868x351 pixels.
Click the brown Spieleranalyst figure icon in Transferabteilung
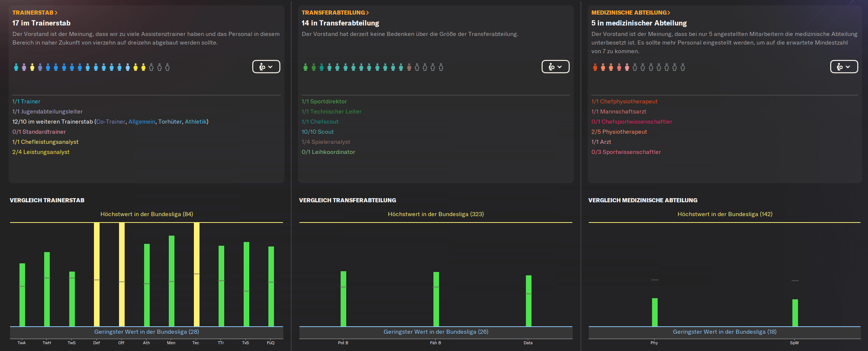(409, 67)
